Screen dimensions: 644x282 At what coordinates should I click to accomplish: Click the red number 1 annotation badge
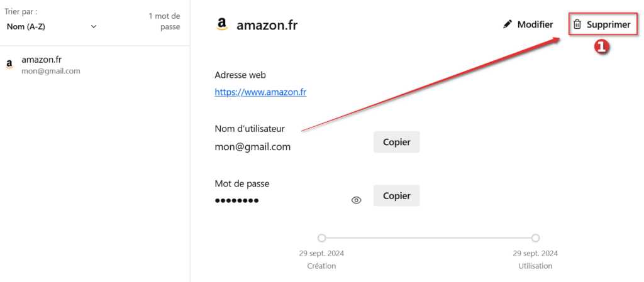click(602, 46)
